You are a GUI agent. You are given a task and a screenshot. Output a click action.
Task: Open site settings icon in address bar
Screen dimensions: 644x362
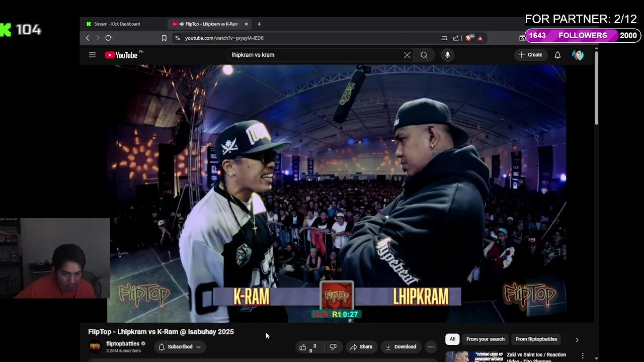[x=177, y=38]
